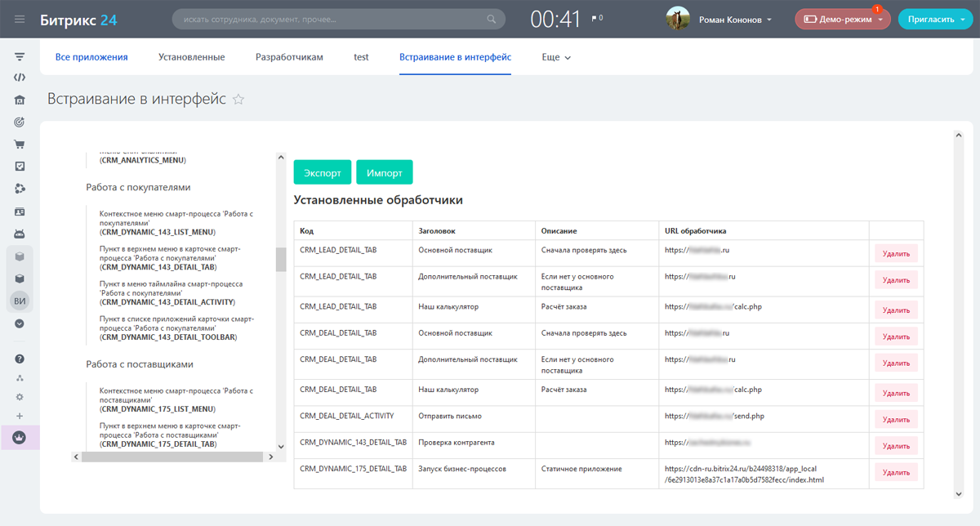Open the shopping cart icon in sidebar
Screen dimensions: 980x526
pos(20,145)
